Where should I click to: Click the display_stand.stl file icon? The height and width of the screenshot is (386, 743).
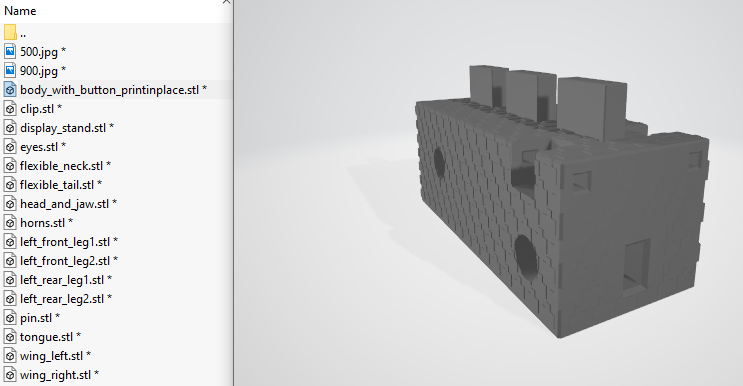10,127
